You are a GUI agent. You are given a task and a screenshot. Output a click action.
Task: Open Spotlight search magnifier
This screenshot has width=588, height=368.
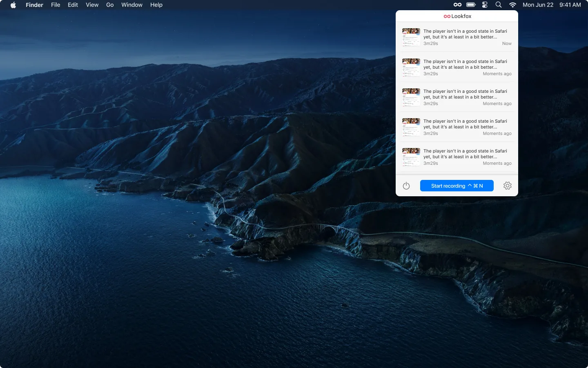coord(499,5)
